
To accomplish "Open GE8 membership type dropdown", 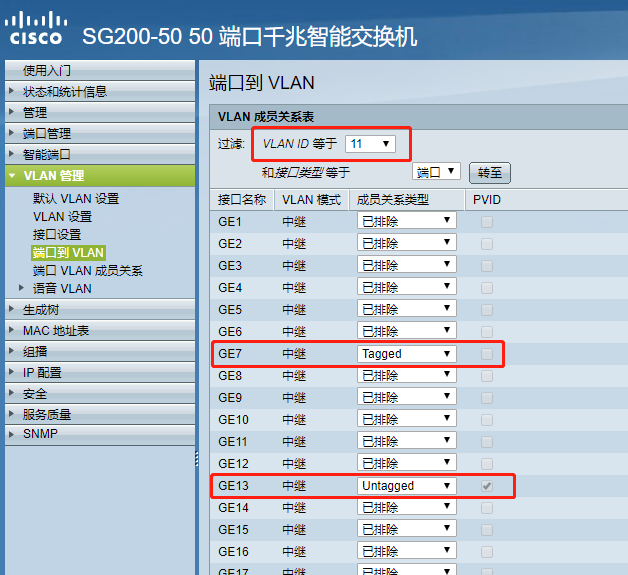I will pos(407,375).
